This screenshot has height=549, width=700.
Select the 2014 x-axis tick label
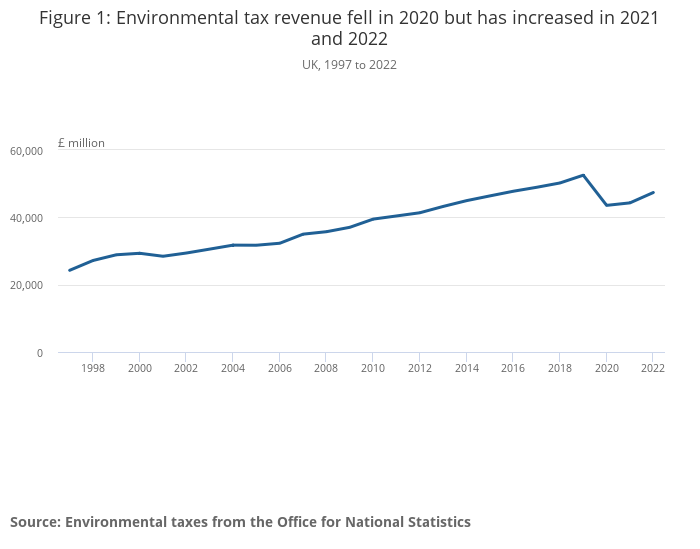pos(466,368)
